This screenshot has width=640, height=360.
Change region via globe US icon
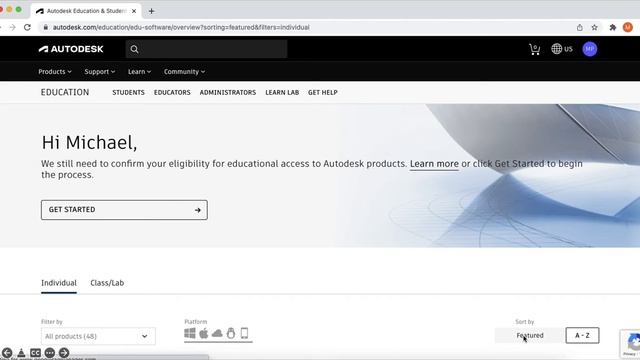pos(562,49)
